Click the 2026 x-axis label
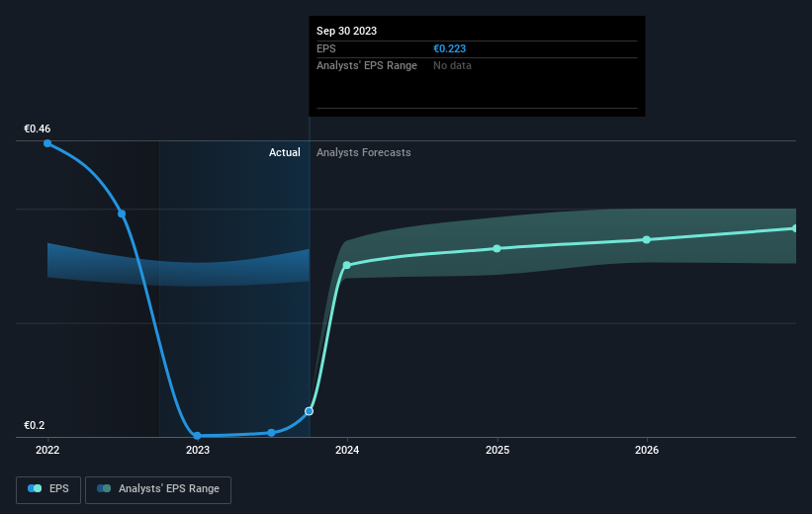The image size is (812, 514). point(647,451)
